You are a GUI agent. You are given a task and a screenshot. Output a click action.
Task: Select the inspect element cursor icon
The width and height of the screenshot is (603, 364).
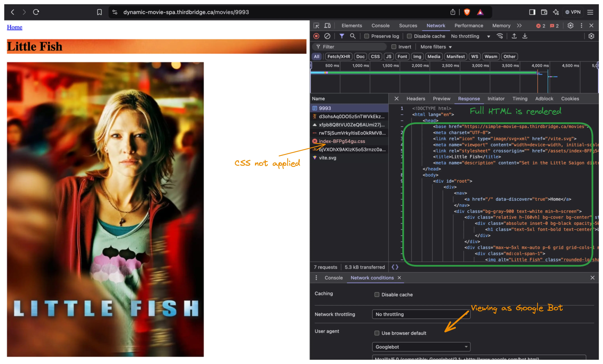click(316, 25)
